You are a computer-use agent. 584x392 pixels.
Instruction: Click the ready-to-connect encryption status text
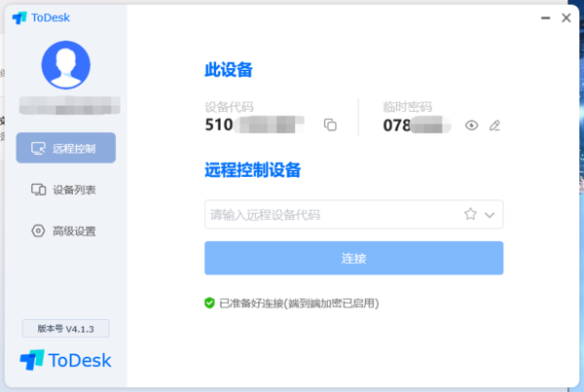[298, 303]
